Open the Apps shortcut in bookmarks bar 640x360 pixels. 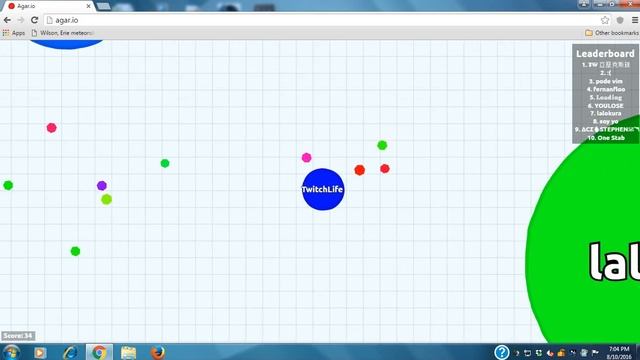click(x=13, y=33)
